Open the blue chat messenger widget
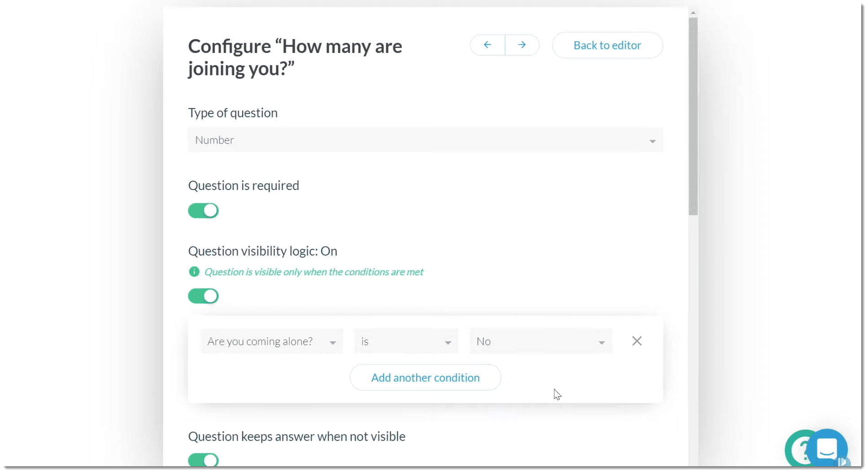This screenshot has width=868, height=473. 828,448
